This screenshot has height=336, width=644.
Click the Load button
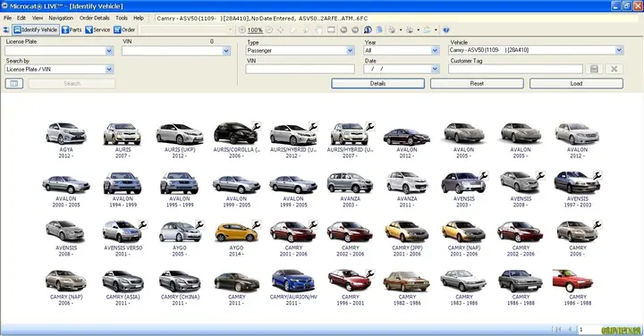(x=576, y=84)
